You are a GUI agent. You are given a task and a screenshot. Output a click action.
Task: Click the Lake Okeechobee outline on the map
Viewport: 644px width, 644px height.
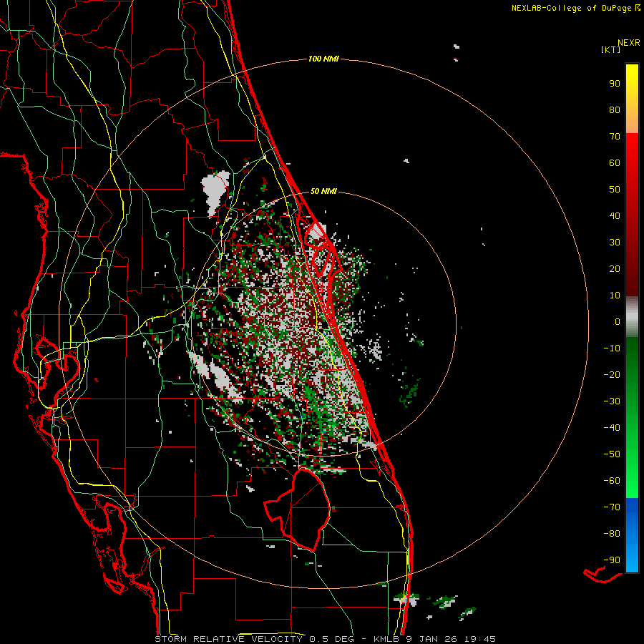tap(298, 509)
